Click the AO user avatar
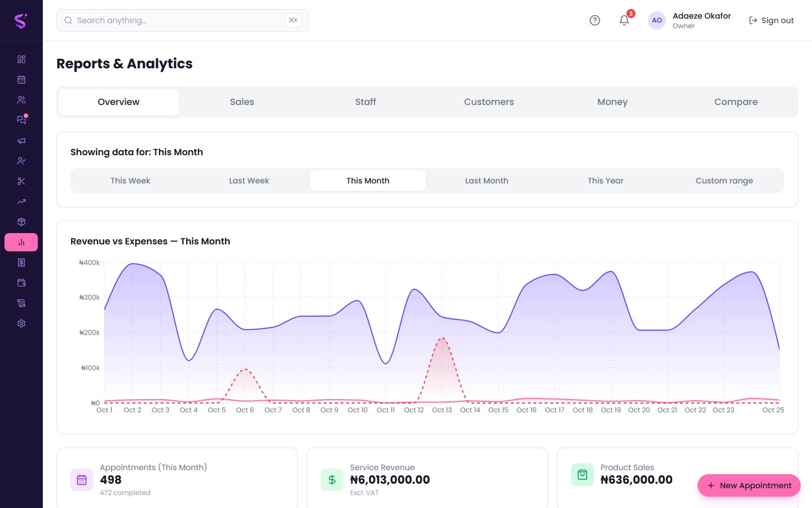Screen dimensions: 812x508 coord(657,20)
